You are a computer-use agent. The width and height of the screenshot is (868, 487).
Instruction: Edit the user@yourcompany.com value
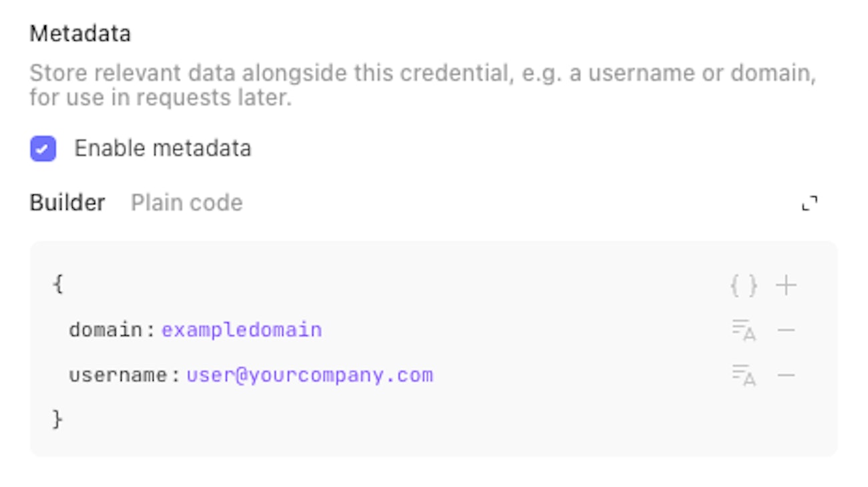(310, 375)
